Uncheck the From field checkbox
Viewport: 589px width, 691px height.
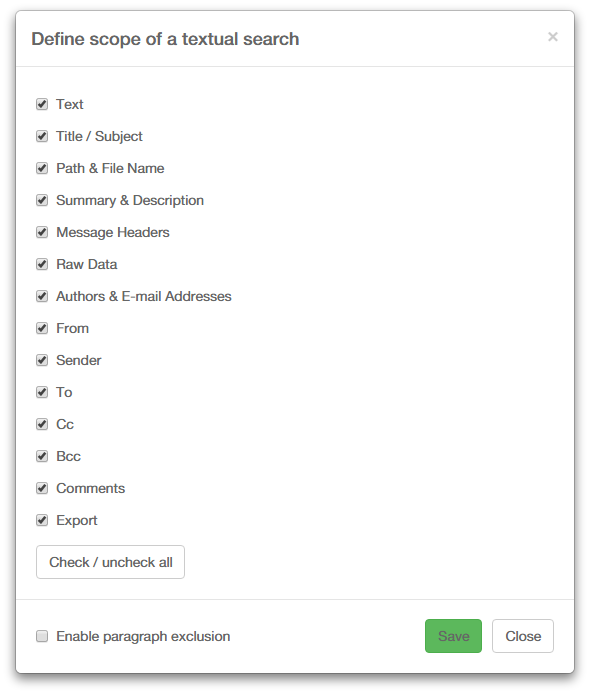click(42, 328)
